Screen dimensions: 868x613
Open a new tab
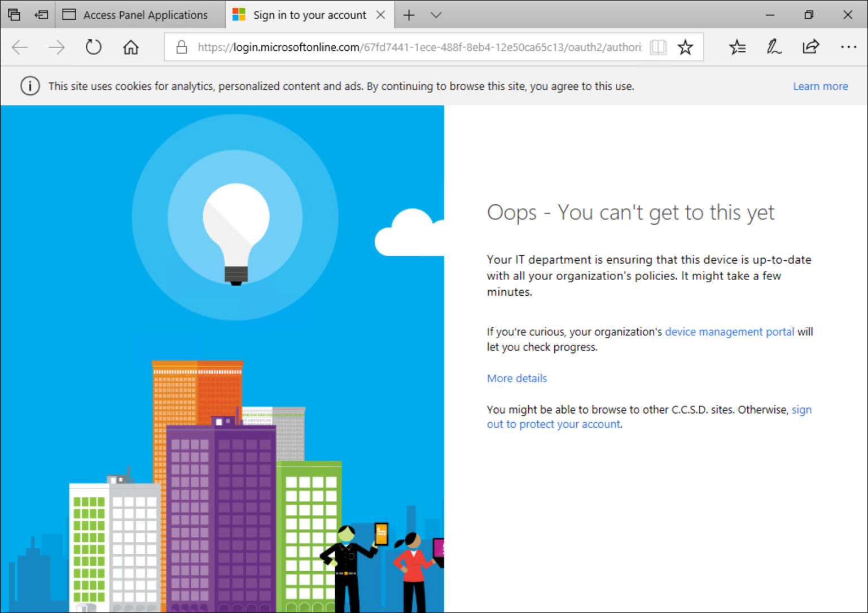tap(409, 15)
